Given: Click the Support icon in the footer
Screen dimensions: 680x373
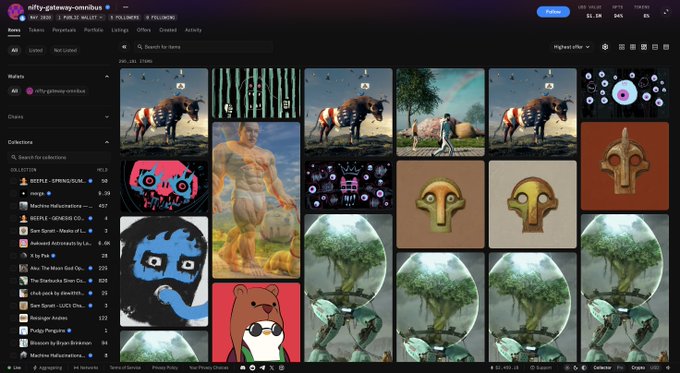Looking at the screenshot, I should pyautogui.click(x=532, y=368).
